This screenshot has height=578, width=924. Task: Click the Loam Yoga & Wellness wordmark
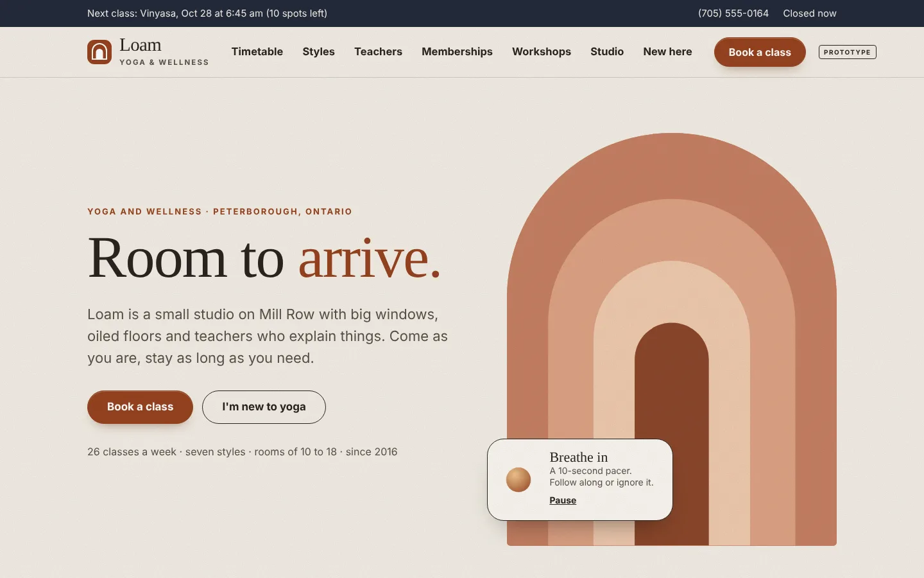[164, 51]
